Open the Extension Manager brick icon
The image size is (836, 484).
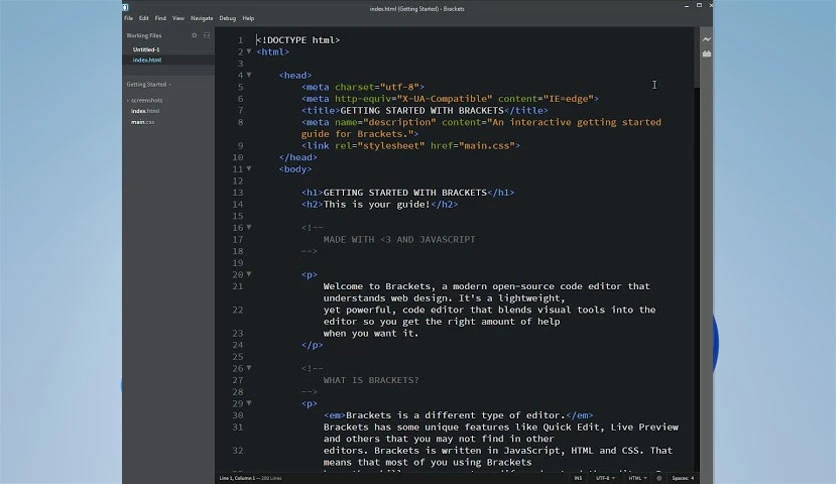pyautogui.click(x=706, y=54)
